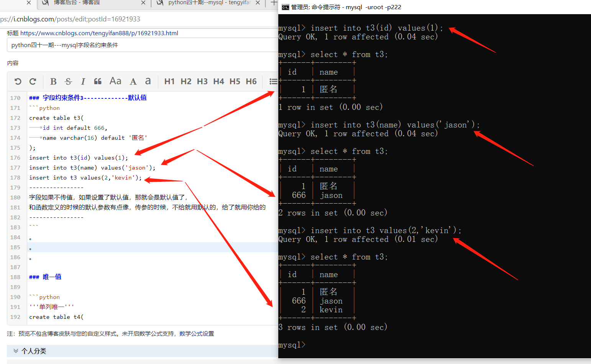
Task: Click the 'id int default 666,' editor line
Action: coord(75,128)
